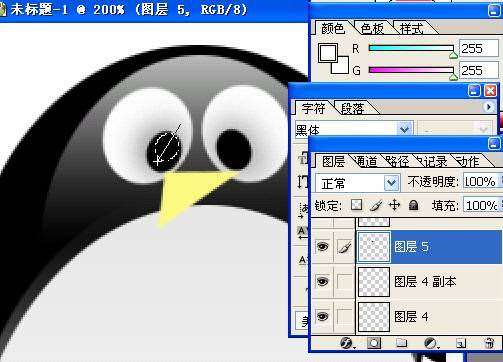Viewport: 503px width, 362px height.
Task: Delete layer with trash icon
Action: click(x=489, y=343)
